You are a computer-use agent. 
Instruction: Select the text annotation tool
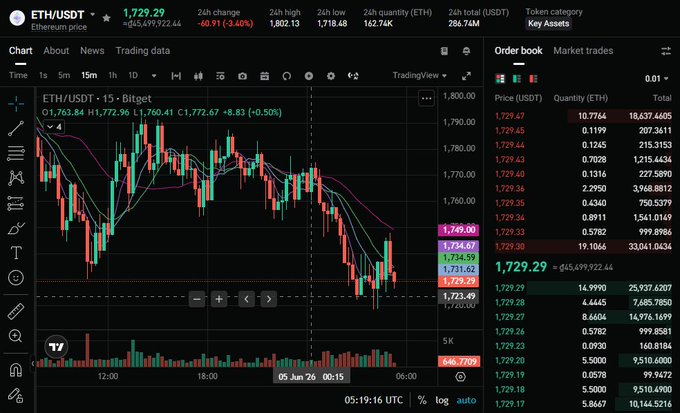tap(16, 252)
